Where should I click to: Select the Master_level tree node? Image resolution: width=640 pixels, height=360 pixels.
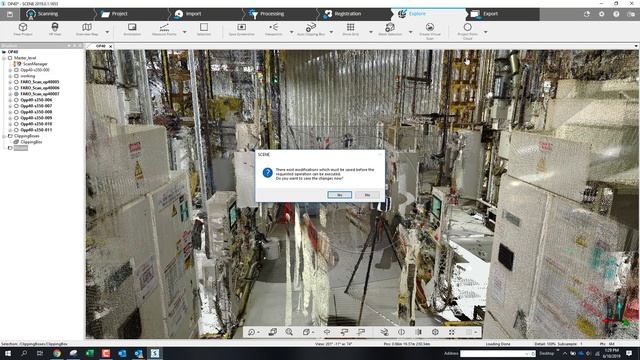(25, 58)
